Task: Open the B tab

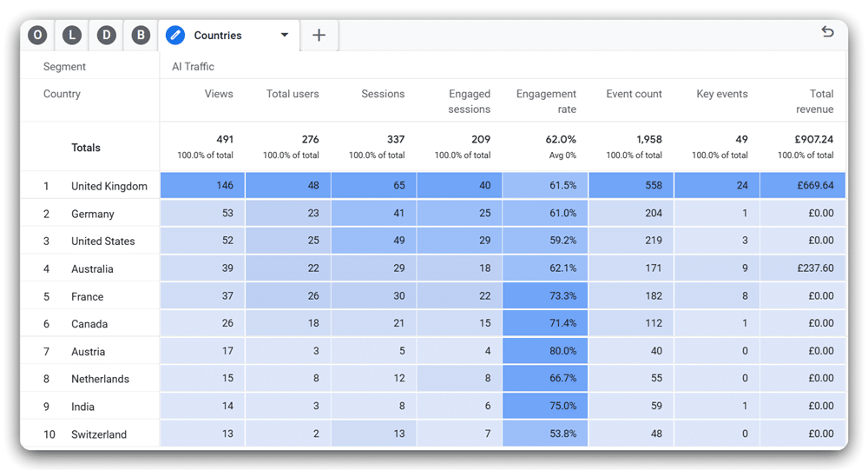Action: [140, 36]
